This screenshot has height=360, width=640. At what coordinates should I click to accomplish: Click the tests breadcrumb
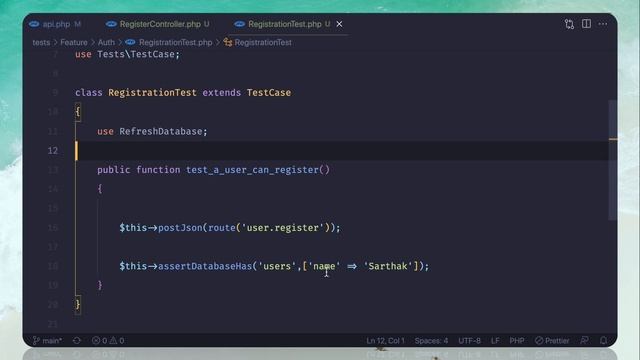41,42
